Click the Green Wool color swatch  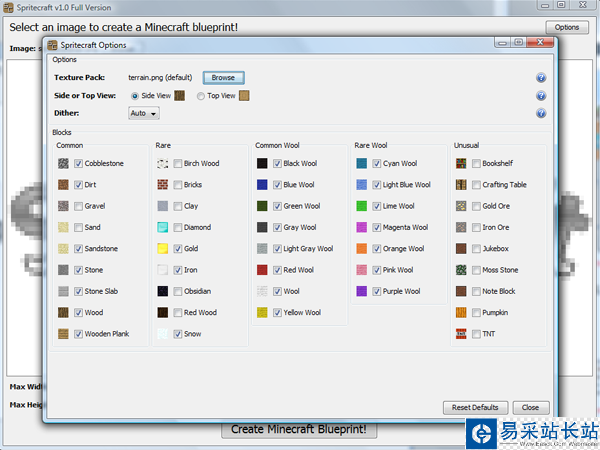[262, 206]
